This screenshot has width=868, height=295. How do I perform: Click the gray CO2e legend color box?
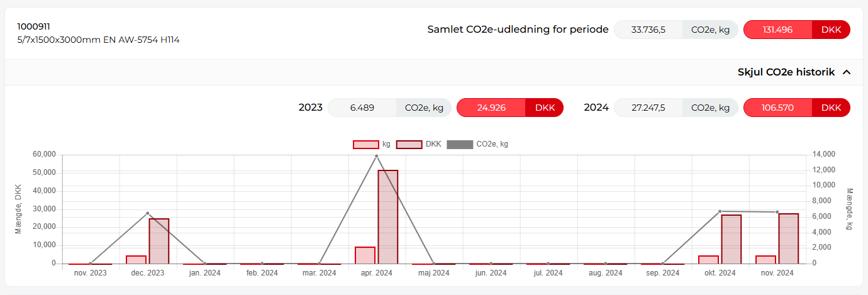(459, 145)
